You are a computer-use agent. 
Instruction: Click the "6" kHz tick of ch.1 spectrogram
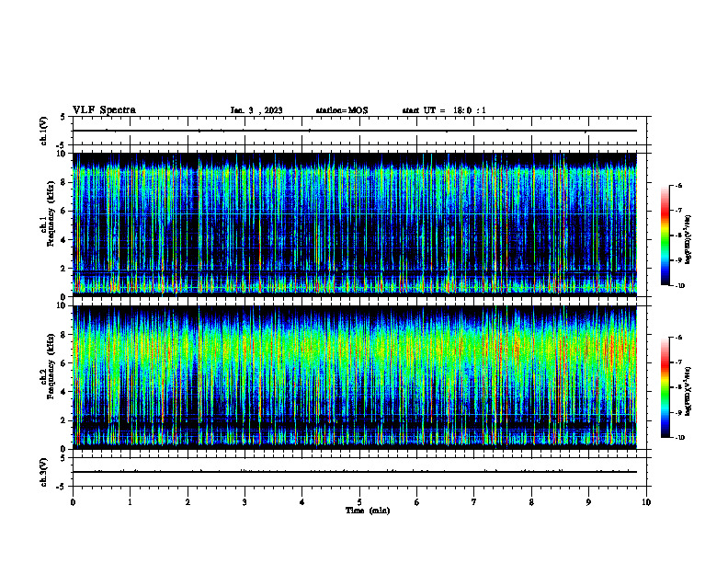64,211
